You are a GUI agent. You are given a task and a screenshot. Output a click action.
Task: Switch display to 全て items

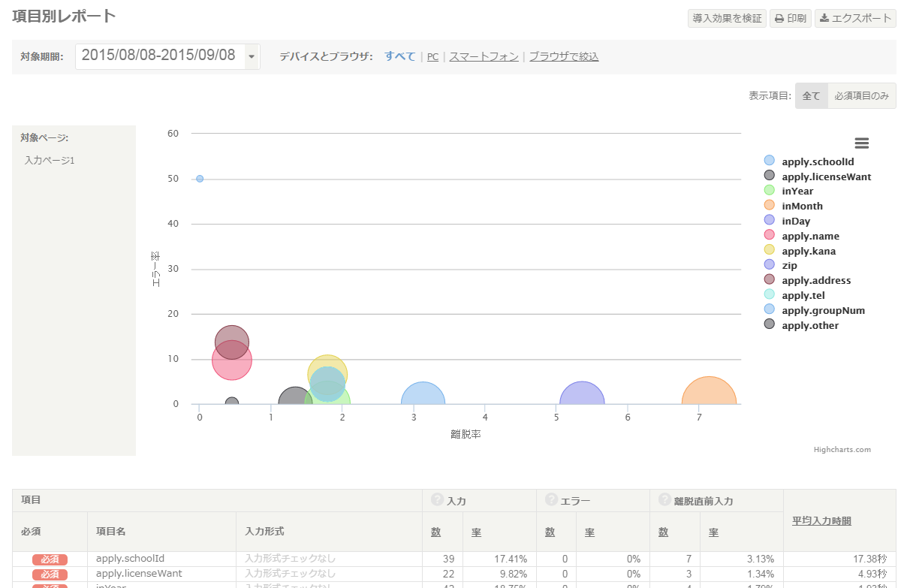811,96
